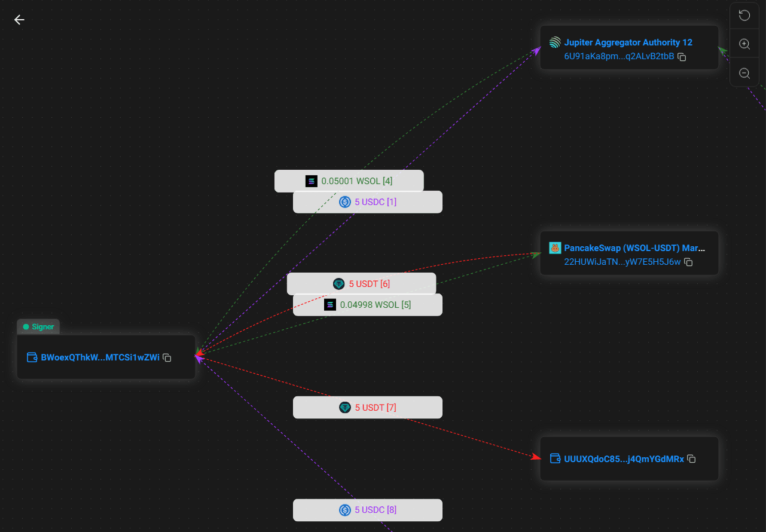Click the Jupiter logo icon
This screenshot has width=766, height=532.
click(556, 42)
